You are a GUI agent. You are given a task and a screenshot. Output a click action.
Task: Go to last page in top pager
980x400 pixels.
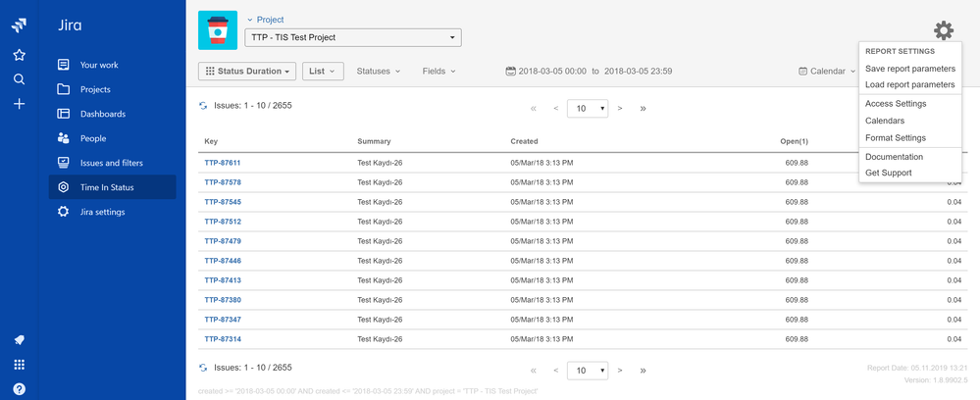(644, 108)
